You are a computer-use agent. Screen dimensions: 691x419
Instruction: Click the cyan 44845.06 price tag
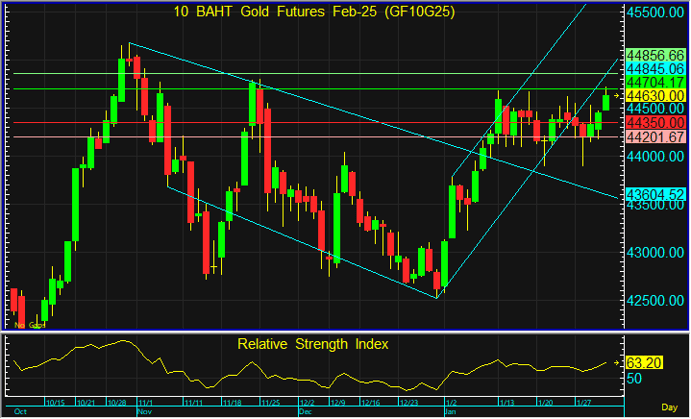(655, 68)
